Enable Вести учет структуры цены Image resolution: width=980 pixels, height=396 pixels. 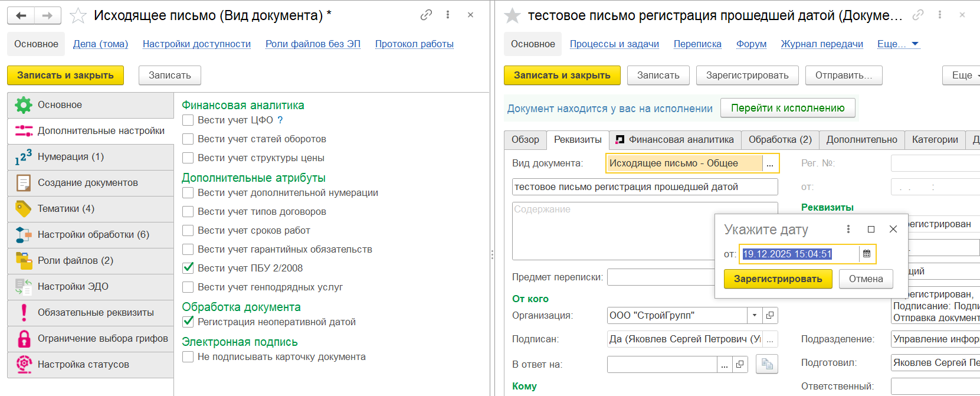coord(188,158)
